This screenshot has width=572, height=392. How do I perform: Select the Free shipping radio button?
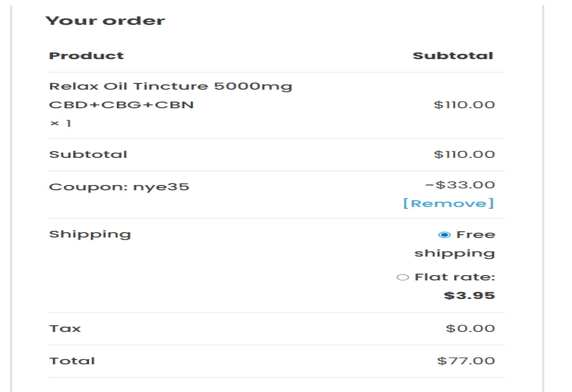(x=445, y=234)
